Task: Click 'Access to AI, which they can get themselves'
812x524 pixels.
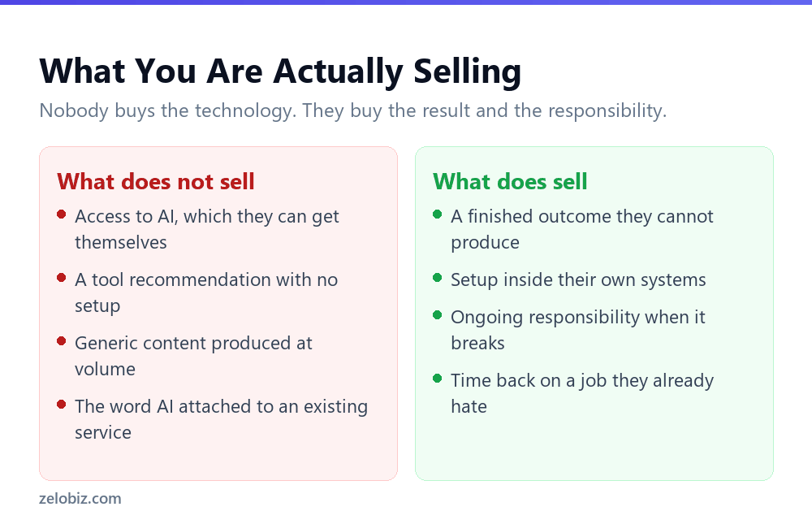Action: point(207,229)
